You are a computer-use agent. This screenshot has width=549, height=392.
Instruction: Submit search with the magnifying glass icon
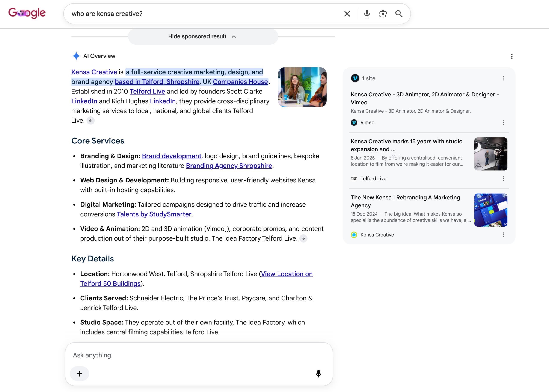(399, 14)
